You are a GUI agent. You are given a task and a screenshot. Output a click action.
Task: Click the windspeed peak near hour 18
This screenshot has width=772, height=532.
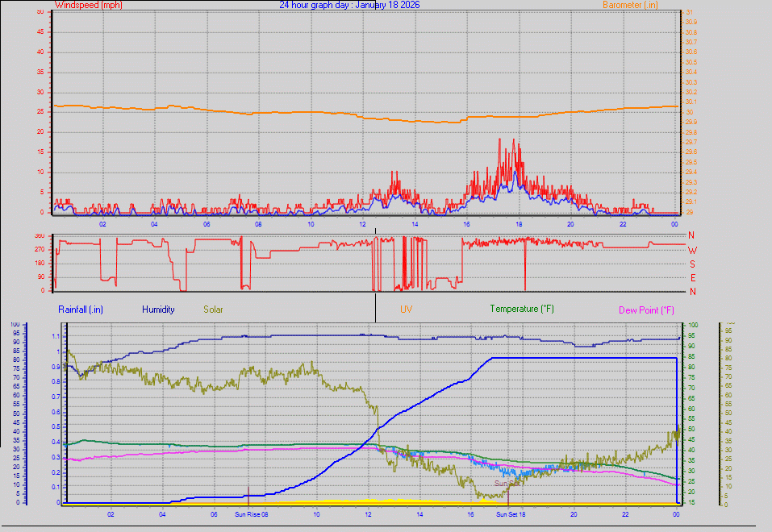(x=512, y=139)
